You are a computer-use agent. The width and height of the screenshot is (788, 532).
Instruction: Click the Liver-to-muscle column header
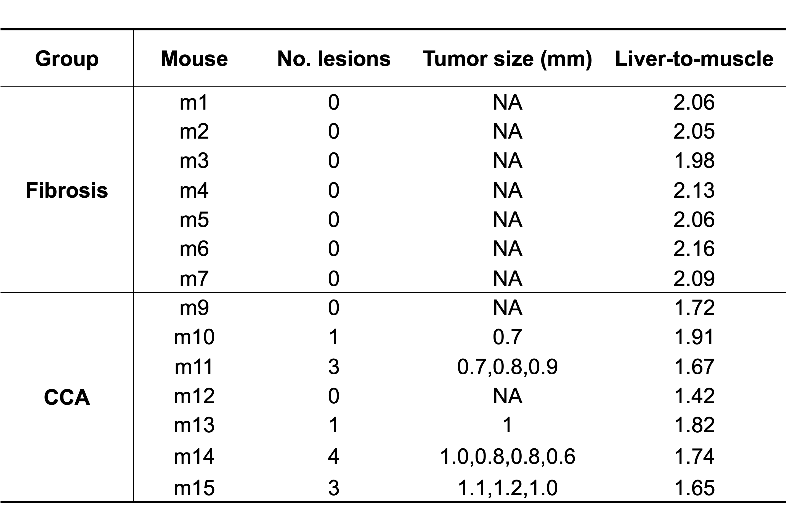694,59
